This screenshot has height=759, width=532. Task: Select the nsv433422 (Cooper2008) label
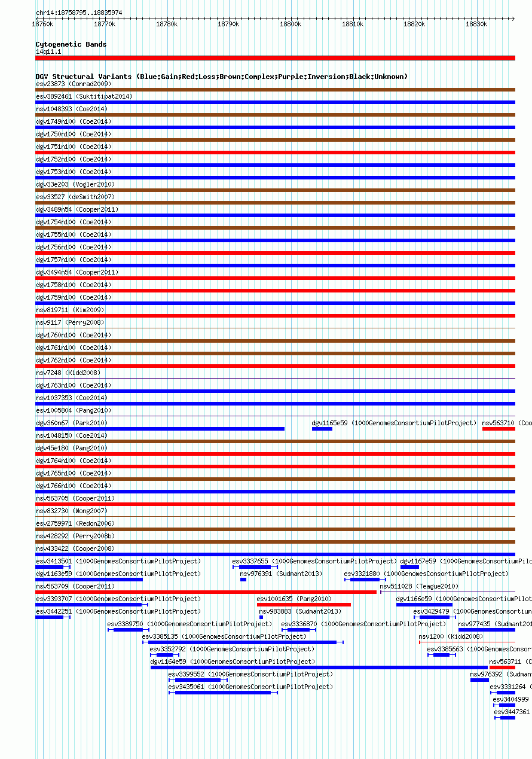pos(75,548)
